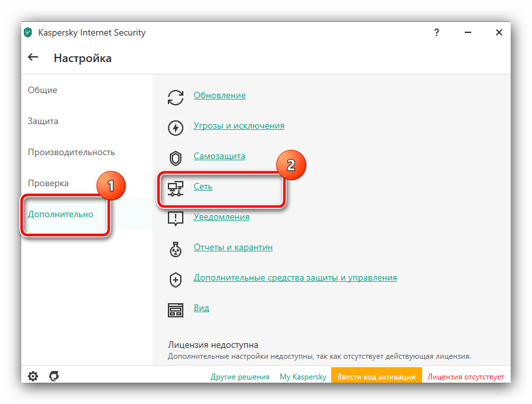The image size is (532, 404).
Task: Minimize the Kaspersky window
Action: 468,32
